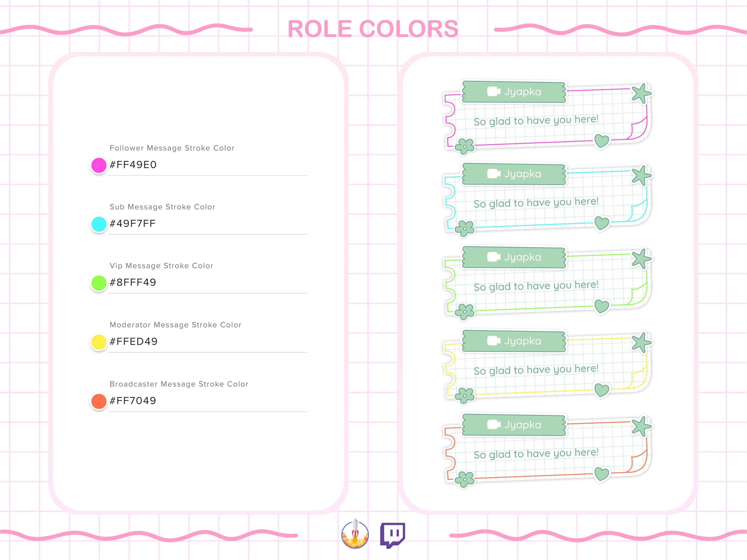Click the Jyapka name tag in the orange message
Viewport: 747px width, 560px height.
pyautogui.click(x=514, y=425)
